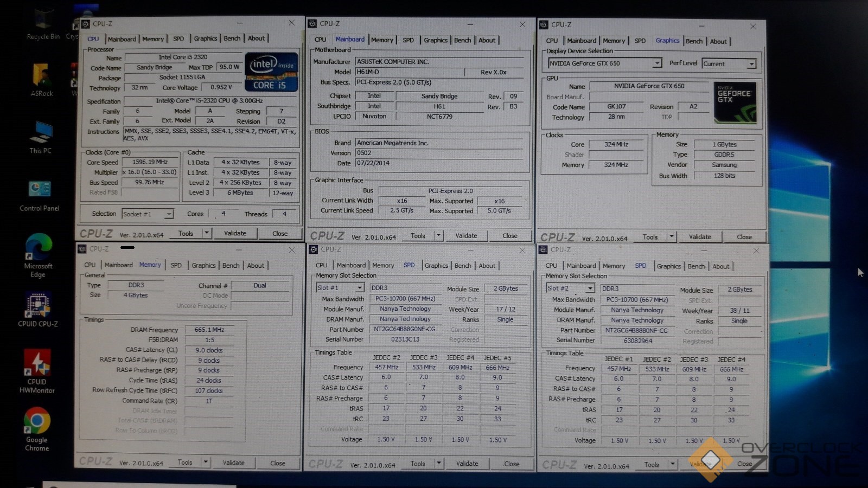Launch CPUID CPU-Z desktop shortcut
Screen dimensions: 868x488
(38, 310)
